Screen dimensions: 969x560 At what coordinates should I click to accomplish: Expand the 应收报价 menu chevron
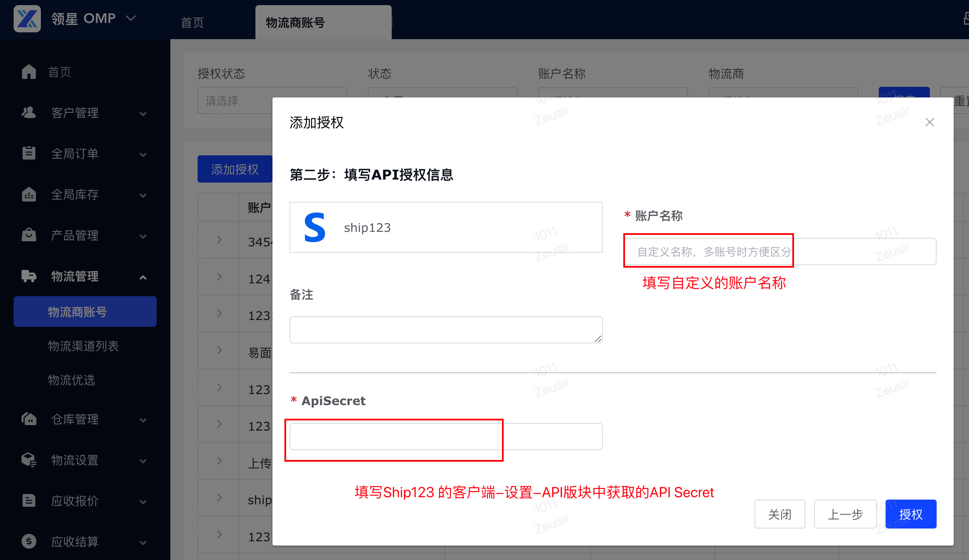(x=143, y=502)
